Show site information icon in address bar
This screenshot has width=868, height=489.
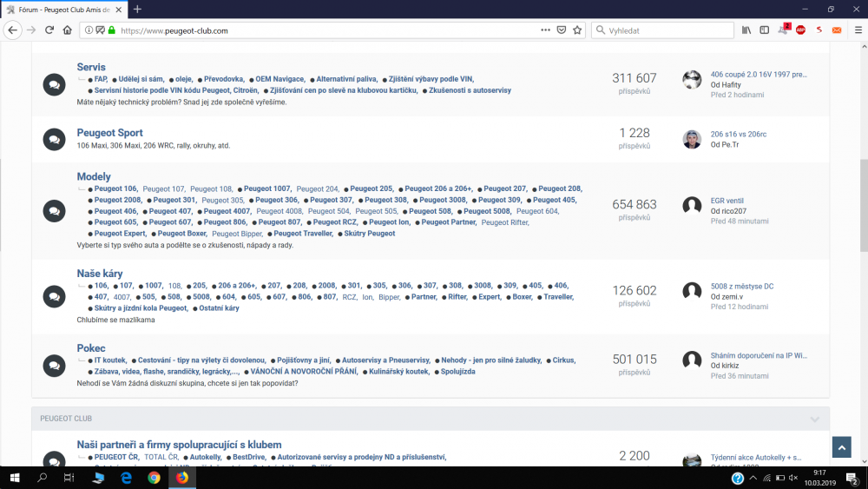[89, 30]
